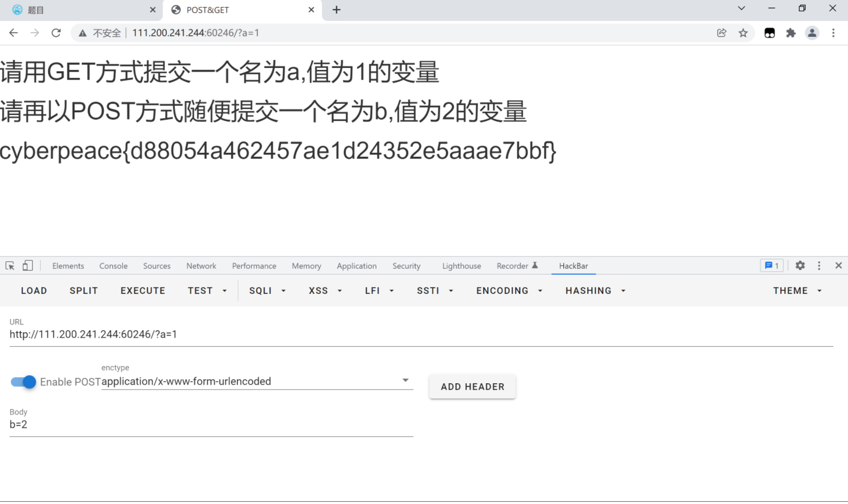Focus the HackBar URL field
Image resolution: width=848 pixels, height=504 pixels.
click(421, 335)
